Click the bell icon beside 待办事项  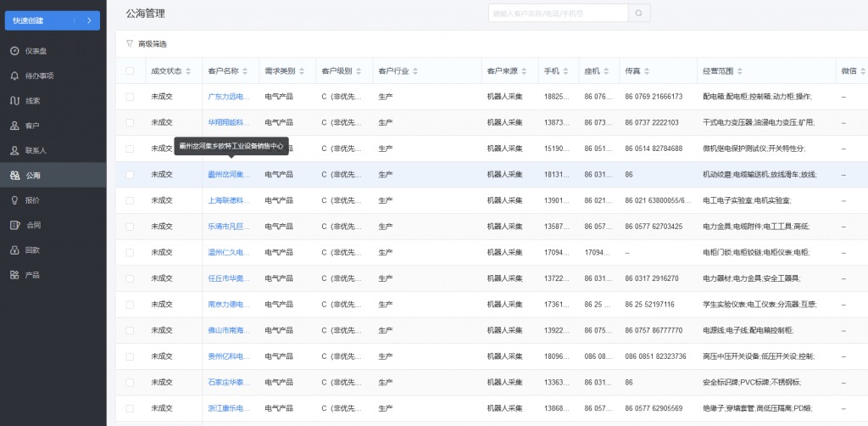point(14,76)
